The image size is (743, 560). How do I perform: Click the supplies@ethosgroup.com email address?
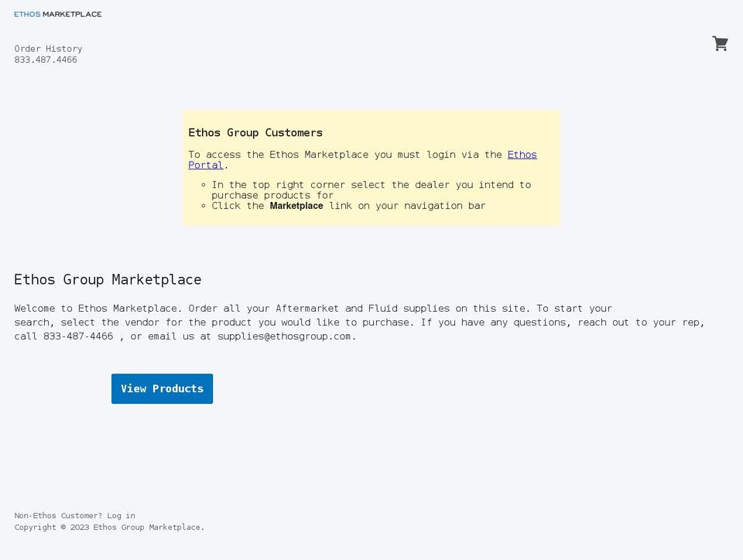click(284, 336)
